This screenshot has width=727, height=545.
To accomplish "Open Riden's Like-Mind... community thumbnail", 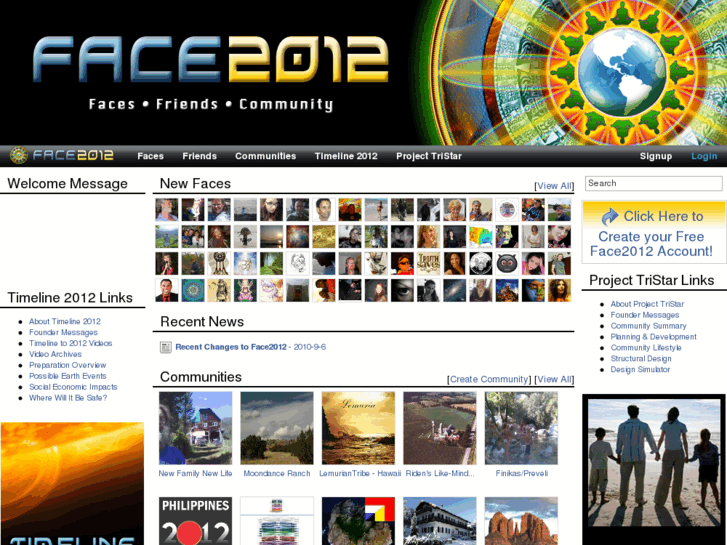I will (440, 428).
